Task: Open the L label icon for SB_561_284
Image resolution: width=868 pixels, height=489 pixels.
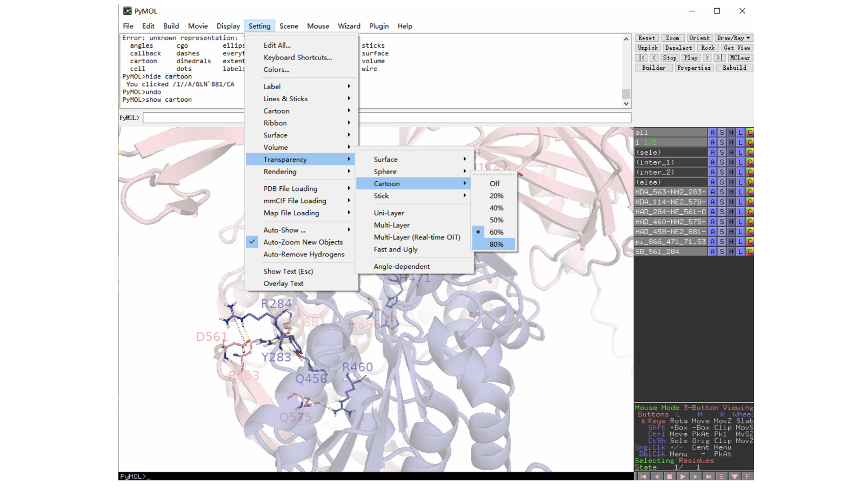Action: (x=740, y=252)
